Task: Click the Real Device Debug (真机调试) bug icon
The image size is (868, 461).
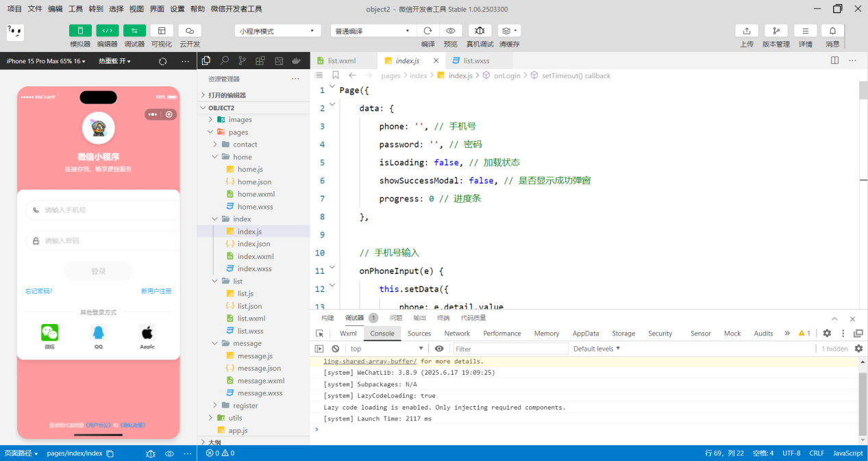Action: [480, 31]
